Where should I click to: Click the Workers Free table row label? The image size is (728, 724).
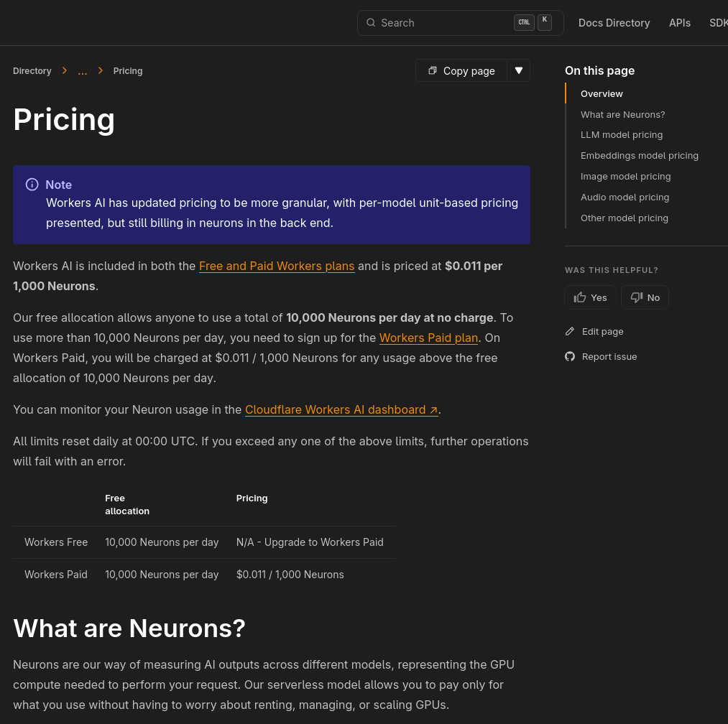56,542
